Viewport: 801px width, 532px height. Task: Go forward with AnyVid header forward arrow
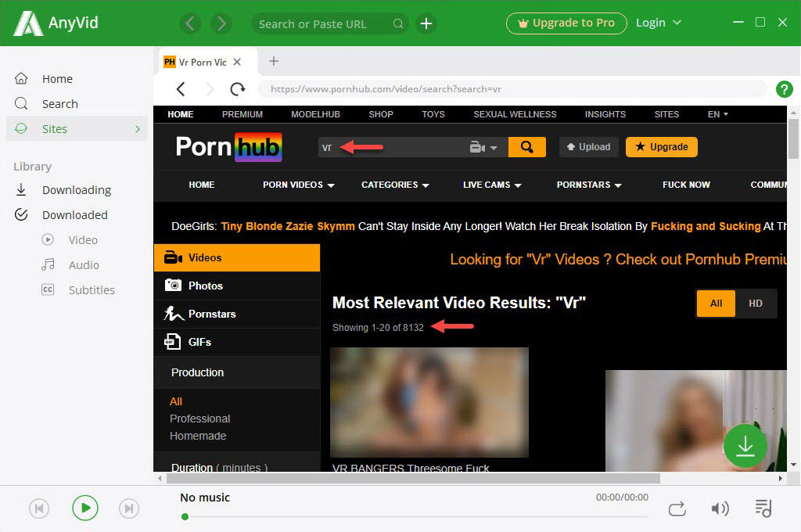point(221,23)
